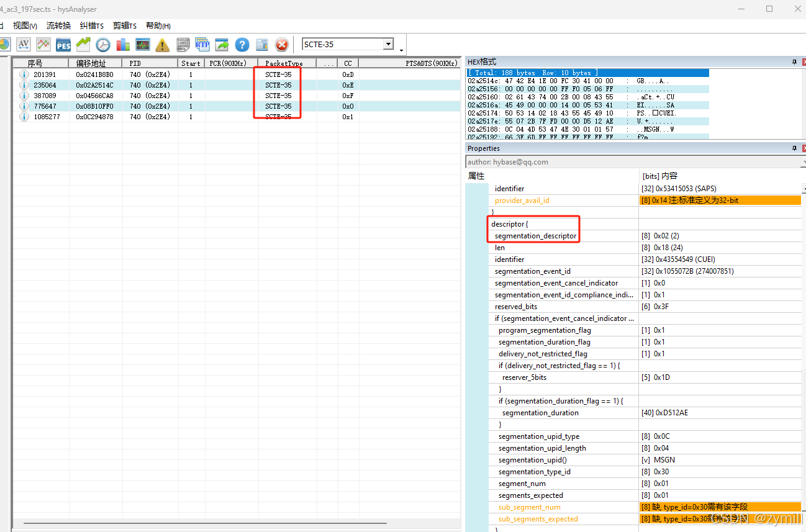Sort by the PID column header
Image resolution: width=806 pixels, height=532 pixels.
150,63
